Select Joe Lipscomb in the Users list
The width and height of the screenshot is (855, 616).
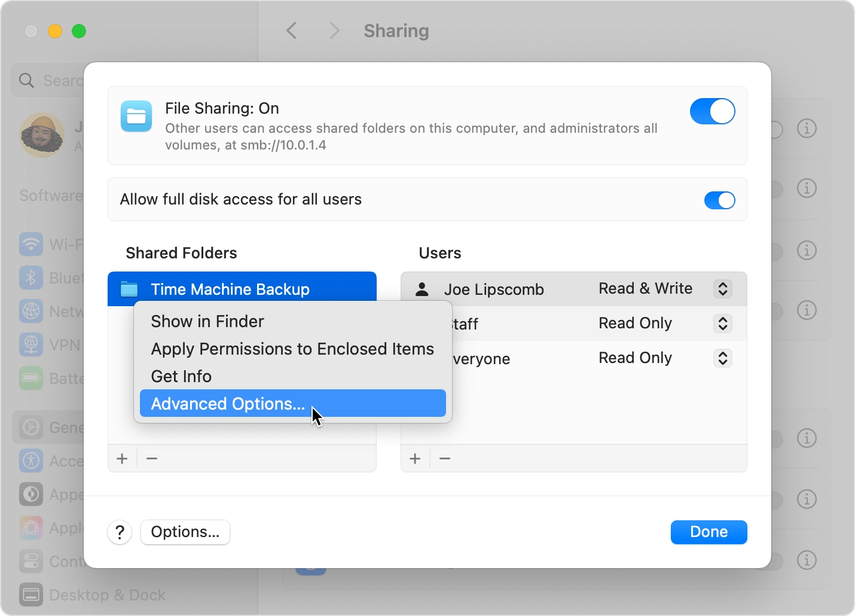[x=574, y=289]
